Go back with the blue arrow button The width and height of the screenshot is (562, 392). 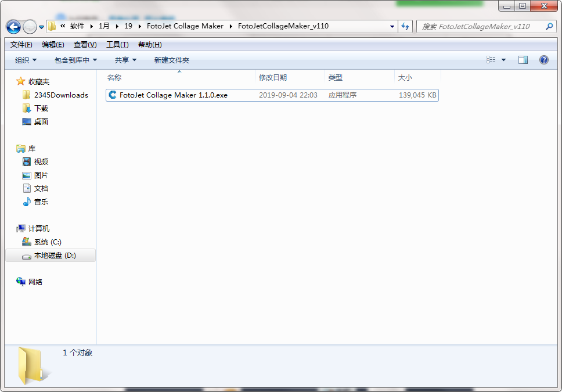click(x=13, y=27)
